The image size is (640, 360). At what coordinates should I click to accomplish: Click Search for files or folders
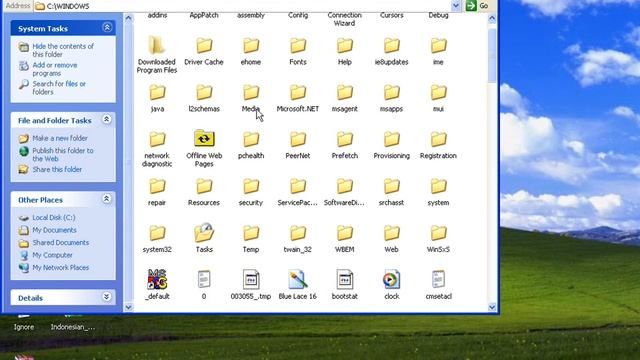coord(59,88)
